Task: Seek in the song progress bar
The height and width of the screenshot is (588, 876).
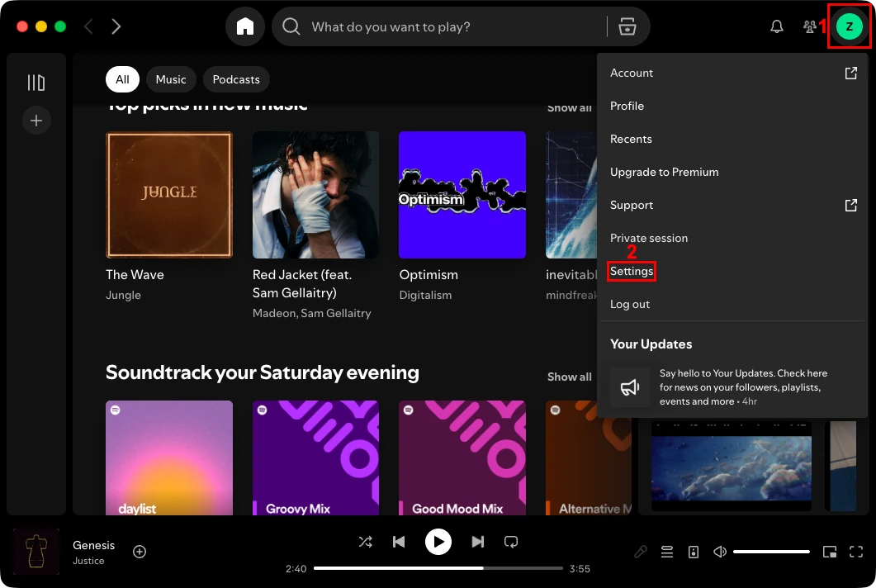Action: pos(438,568)
